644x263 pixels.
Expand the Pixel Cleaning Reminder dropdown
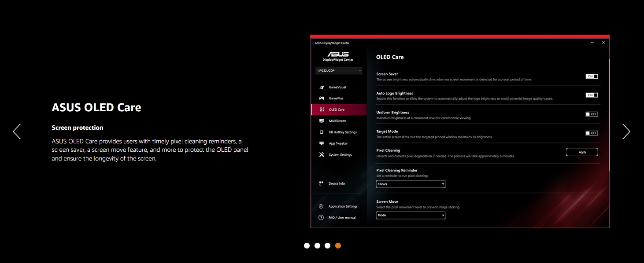(x=411, y=184)
